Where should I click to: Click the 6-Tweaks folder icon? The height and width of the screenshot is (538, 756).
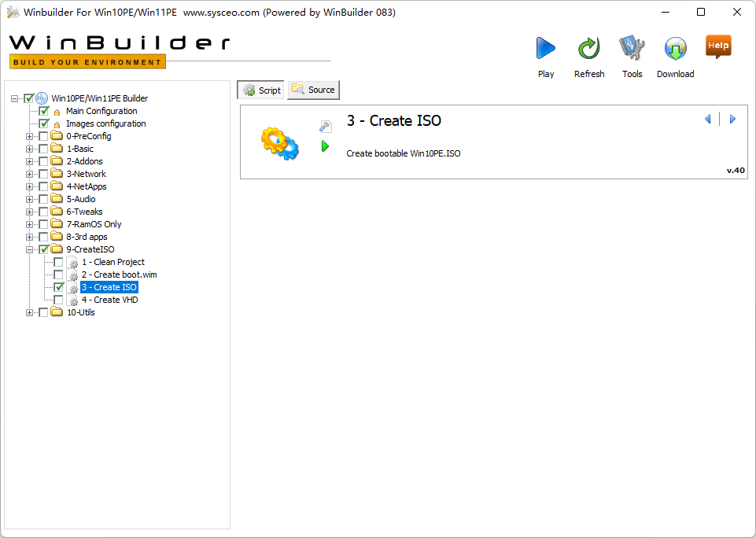[57, 211]
